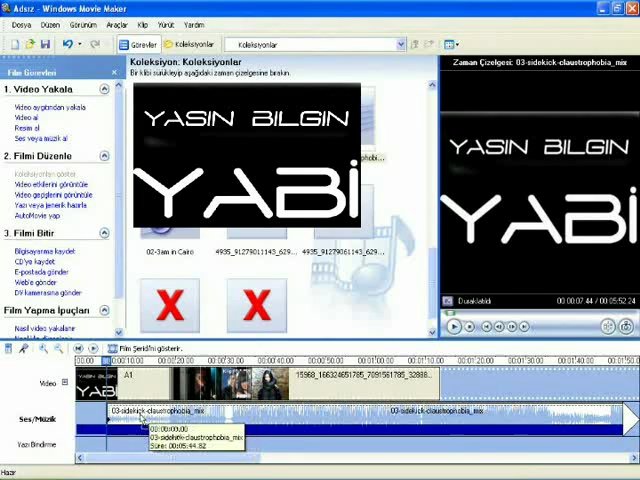This screenshot has height=480, width=640.
Task: Click Ses veya müzik al link
Action: tap(41, 138)
